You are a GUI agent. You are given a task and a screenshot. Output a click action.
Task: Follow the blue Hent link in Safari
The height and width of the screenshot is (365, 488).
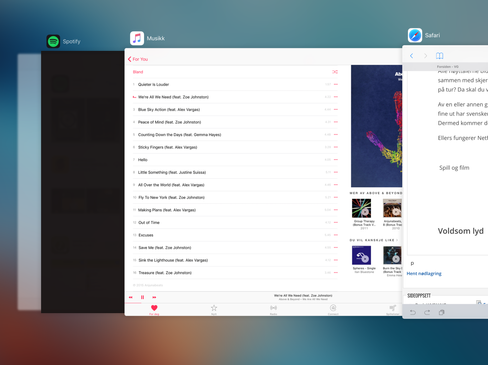pos(424,274)
